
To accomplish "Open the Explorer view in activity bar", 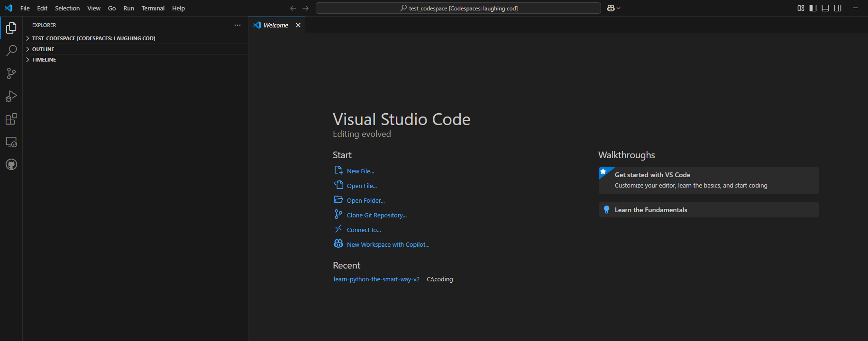I will pos(11,28).
